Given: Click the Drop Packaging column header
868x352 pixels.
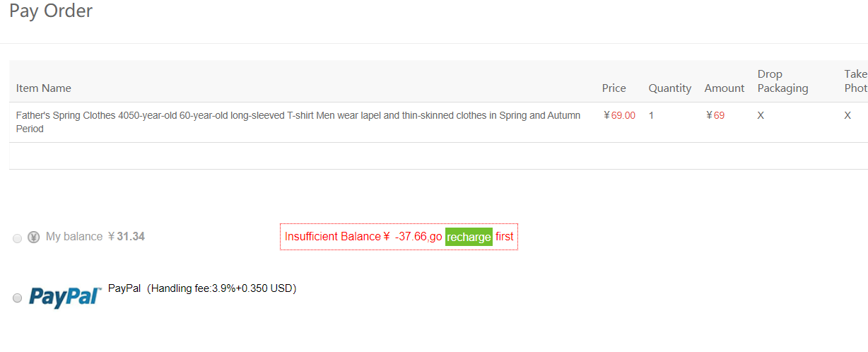Looking at the screenshot, I should [782, 81].
